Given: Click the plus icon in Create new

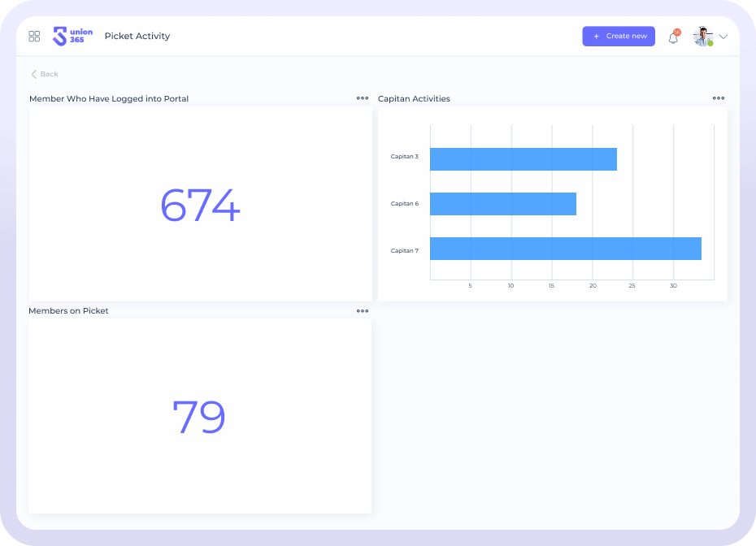Looking at the screenshot, I should point(597,37).
